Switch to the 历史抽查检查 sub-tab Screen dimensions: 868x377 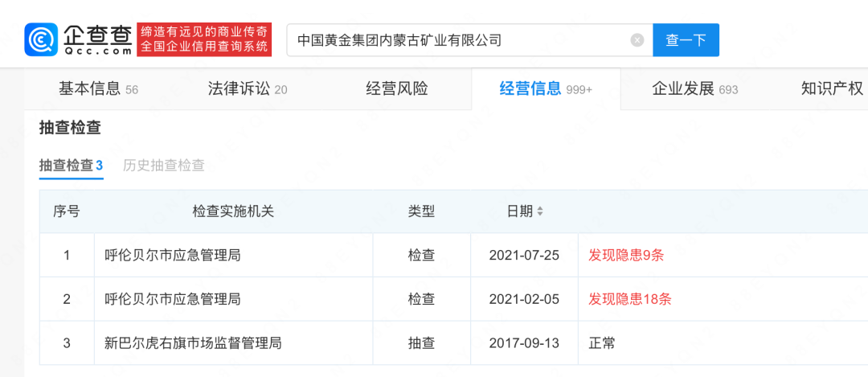click(164, 166)
